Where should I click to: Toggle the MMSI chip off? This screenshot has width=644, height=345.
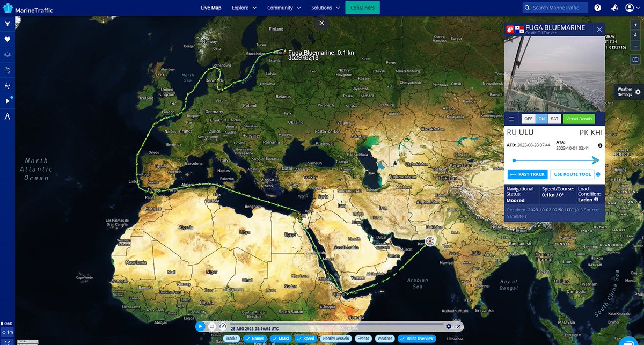point(281,339)
